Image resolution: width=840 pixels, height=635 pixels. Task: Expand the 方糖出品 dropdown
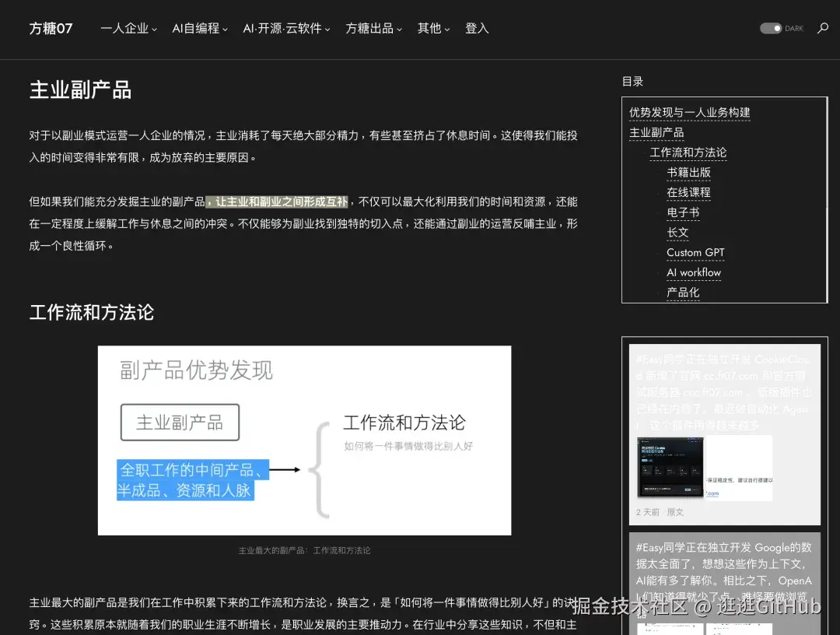[x=373, y=28]
